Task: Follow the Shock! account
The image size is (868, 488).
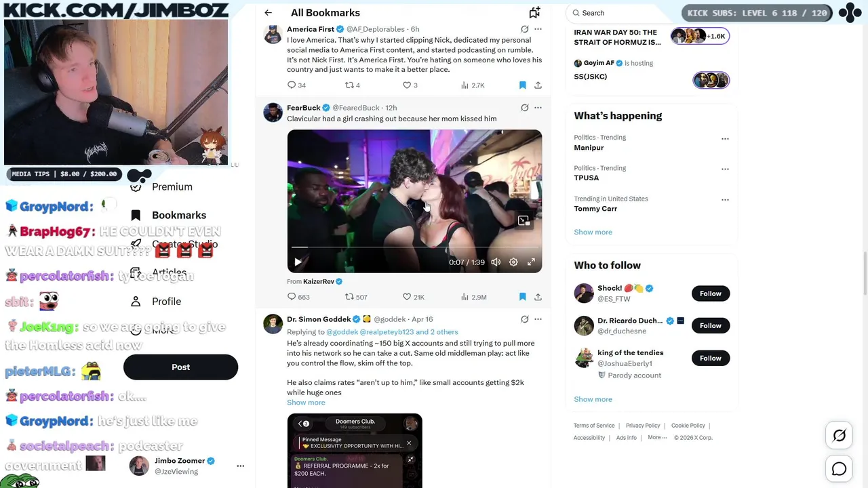Action: pyautogui.click(x=711, y=293)
